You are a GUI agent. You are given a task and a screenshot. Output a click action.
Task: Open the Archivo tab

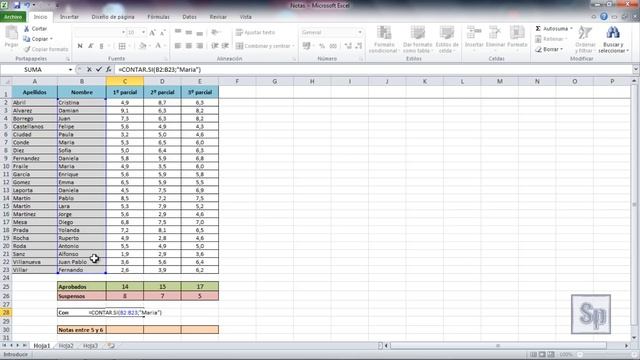13,17
